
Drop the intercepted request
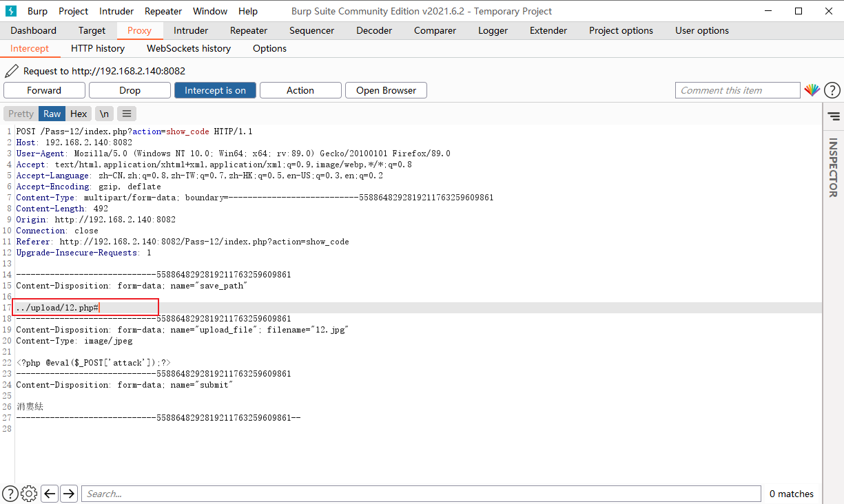pyautogui.click(x=130, y=90)
